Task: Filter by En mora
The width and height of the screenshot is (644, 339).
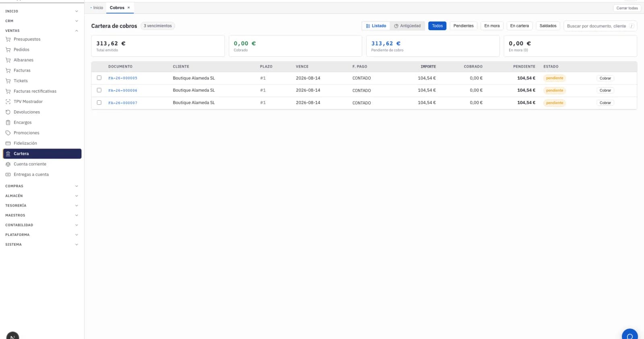Action: pyautogui.click(x=492, y=26)
